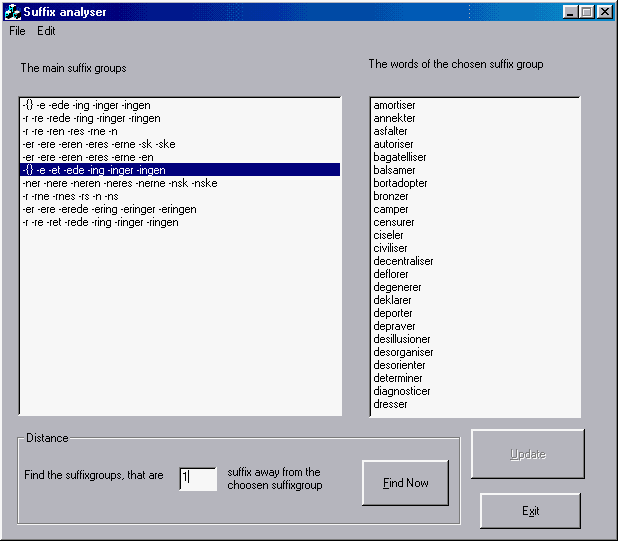Select suffix group '-r -re -rede -ring -ringer -ringen'
Image resolution: width=618 pixels, height=541 pixels.
click(x=180, y=118)
